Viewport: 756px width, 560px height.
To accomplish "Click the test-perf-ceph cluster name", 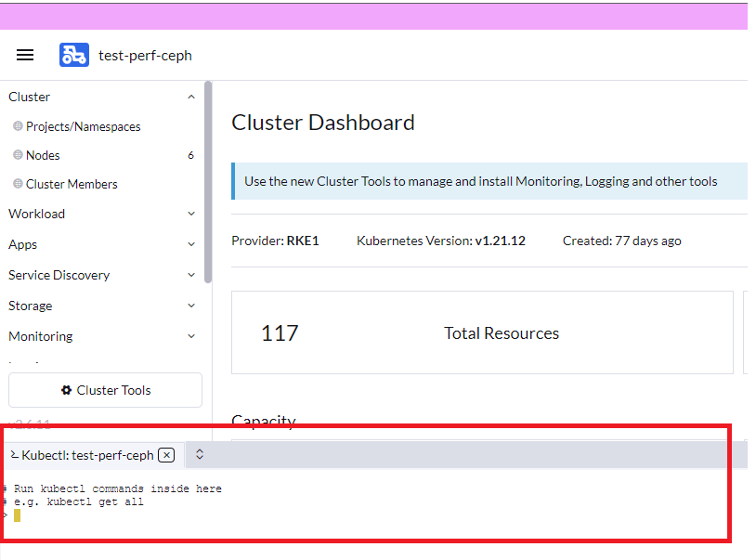I will pos(145,56).
